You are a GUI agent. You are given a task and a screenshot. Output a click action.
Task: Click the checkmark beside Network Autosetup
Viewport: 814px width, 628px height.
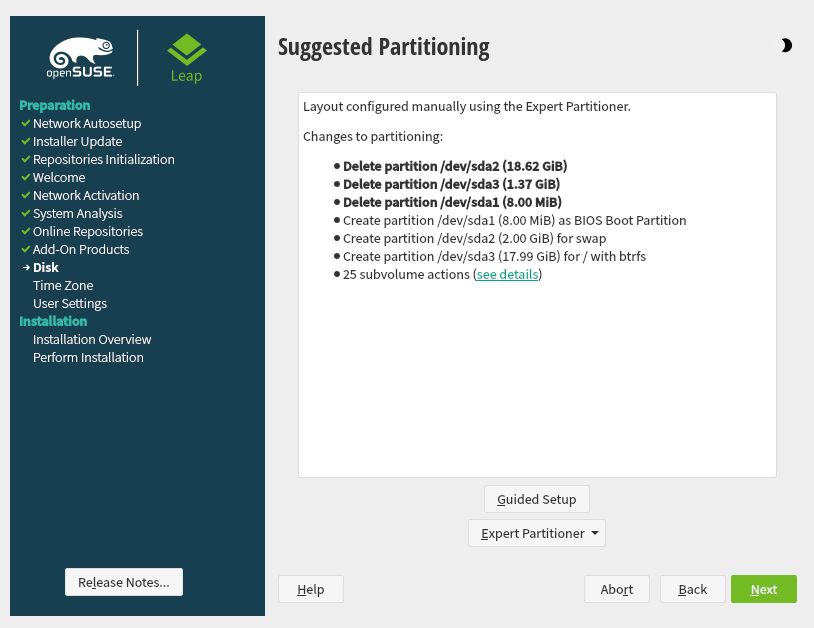click(25, 123)
